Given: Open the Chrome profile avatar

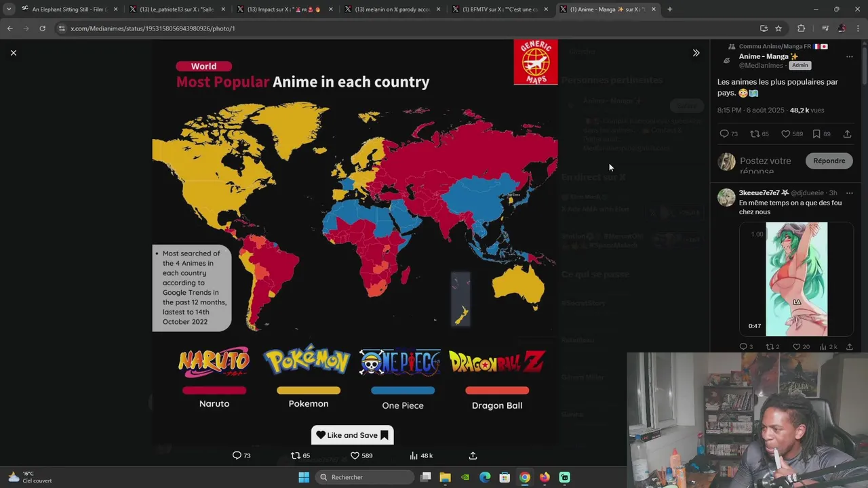Looking at the screenshot, I should pos(842,28).
